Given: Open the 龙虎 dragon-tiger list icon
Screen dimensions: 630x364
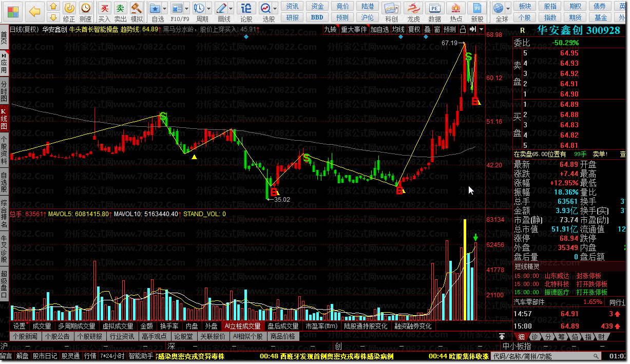Looking at the screenshot, I should click(413, 12).
